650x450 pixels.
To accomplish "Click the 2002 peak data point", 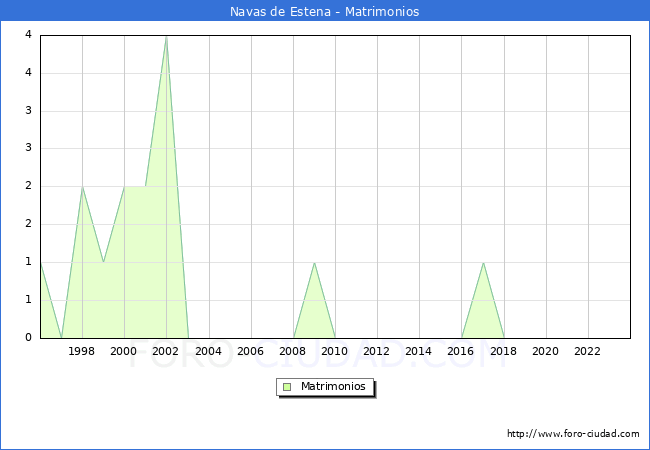I will [x=166, y=36].
